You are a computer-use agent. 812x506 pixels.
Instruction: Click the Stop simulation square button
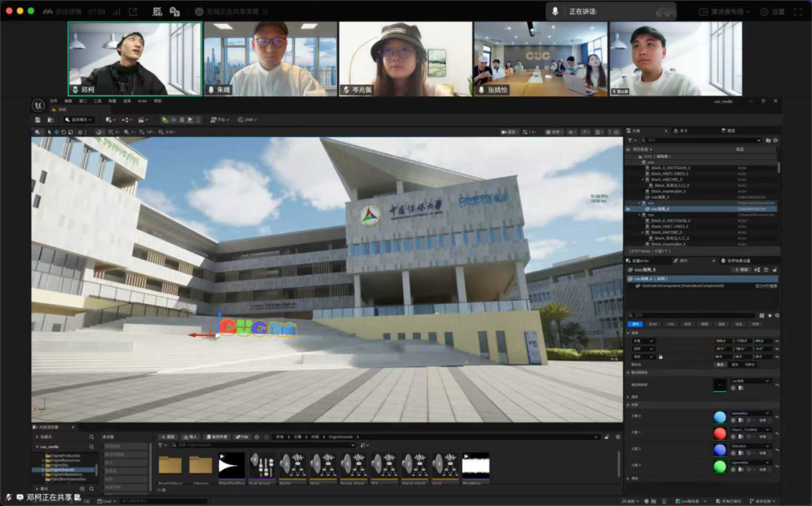pos(182,120)
